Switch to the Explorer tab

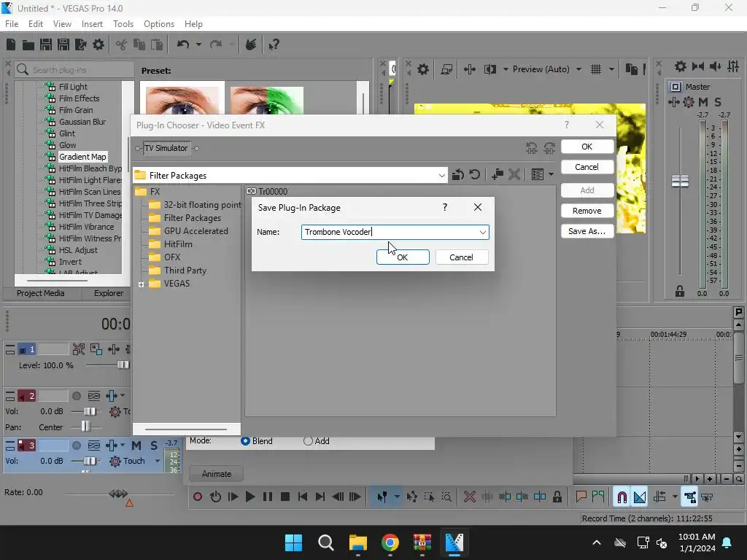pyautogui.click(x=108, y=293)
